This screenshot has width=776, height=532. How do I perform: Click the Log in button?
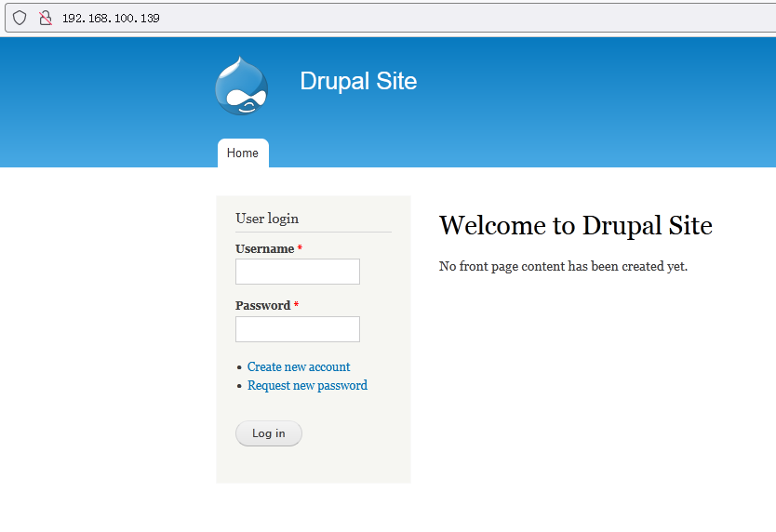[269, 433]
